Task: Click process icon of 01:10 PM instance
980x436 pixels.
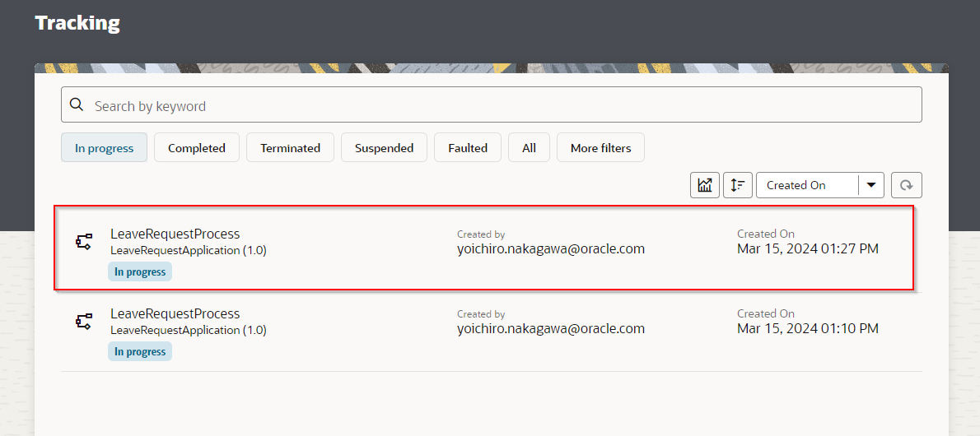Action: pos(84,322)
